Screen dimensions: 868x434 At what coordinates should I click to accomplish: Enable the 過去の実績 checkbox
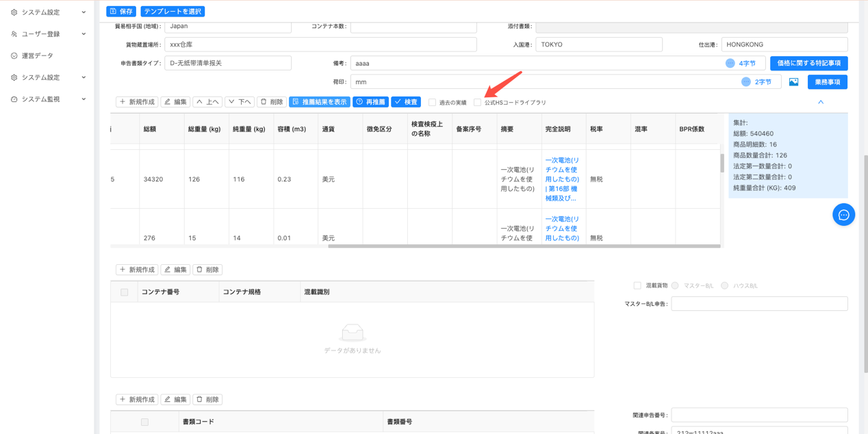click(432, 103)
